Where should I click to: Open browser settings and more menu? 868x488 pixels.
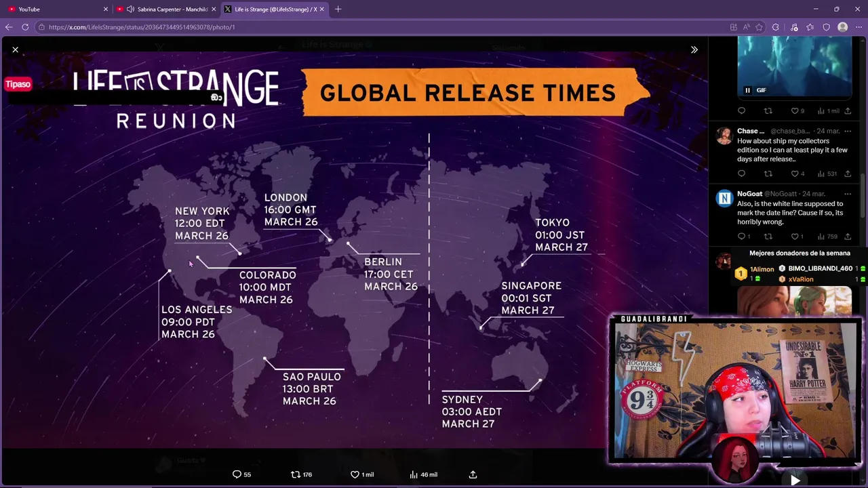click(859, 27)
